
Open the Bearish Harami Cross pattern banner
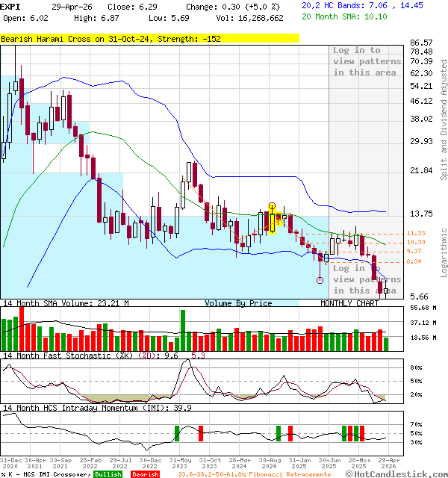tap(149, 37)
